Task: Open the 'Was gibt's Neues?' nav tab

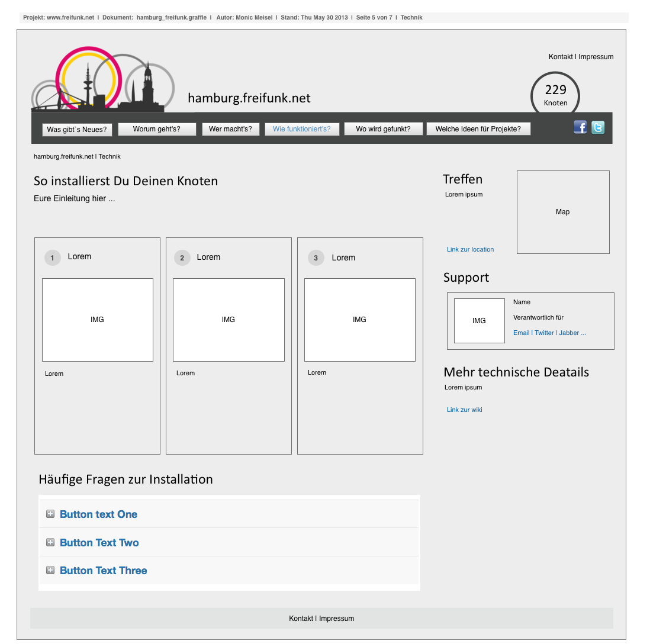Action: coord(77,130)
